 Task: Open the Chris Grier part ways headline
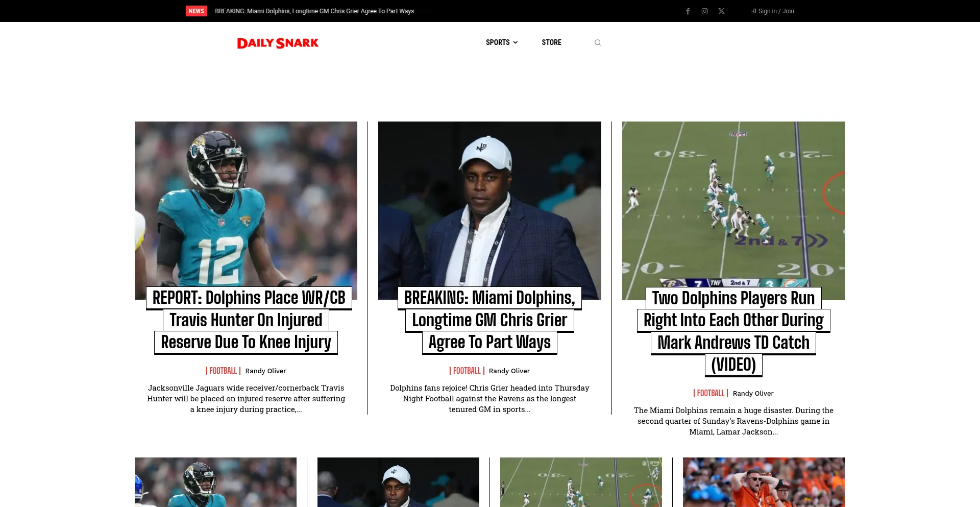[x=489, y=320]
